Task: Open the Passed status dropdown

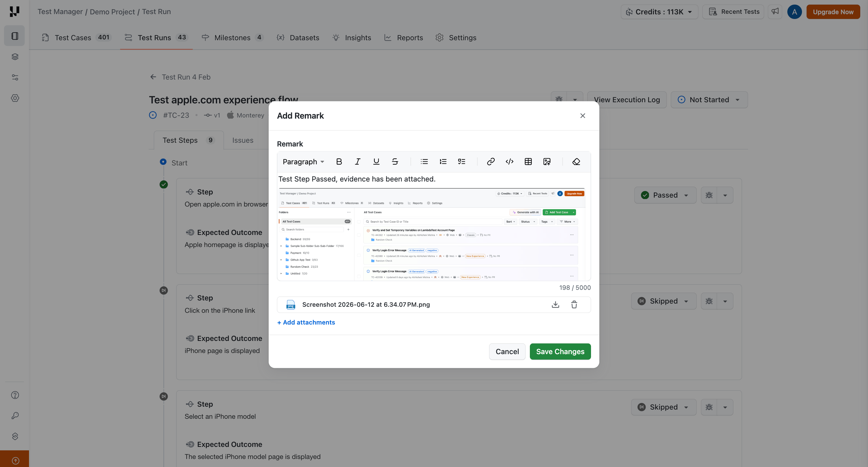Action: coord(665,195)
